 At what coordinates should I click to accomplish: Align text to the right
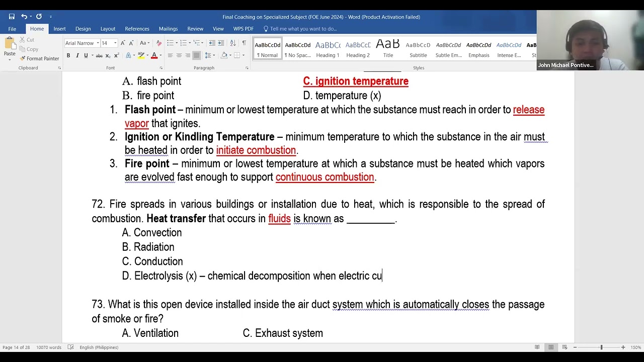click(x=188, y=55)
